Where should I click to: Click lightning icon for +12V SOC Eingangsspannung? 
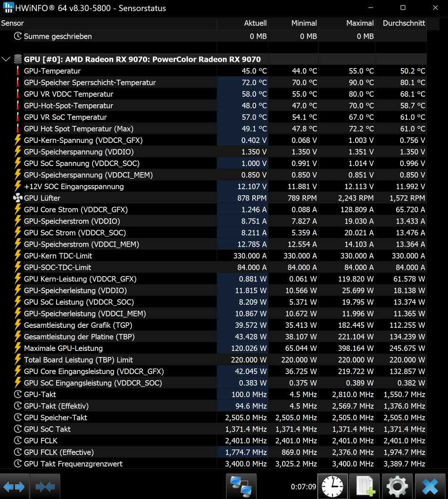coord(18,186)
